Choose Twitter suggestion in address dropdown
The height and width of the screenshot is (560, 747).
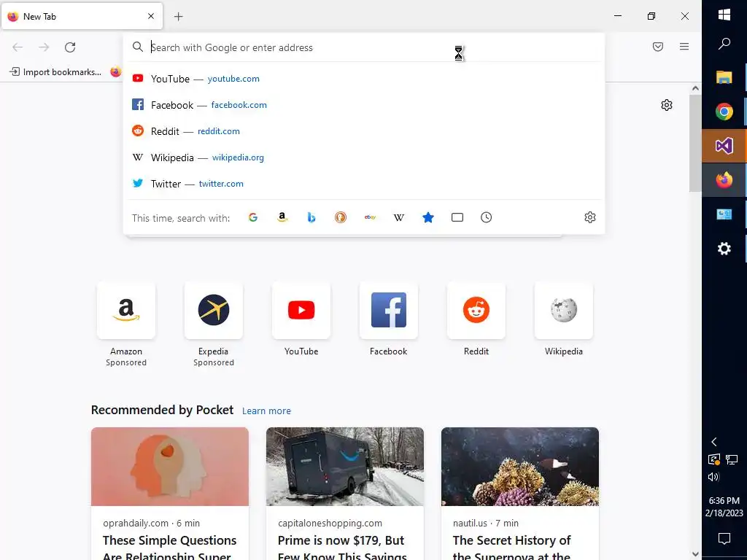(x=365, y=183)
